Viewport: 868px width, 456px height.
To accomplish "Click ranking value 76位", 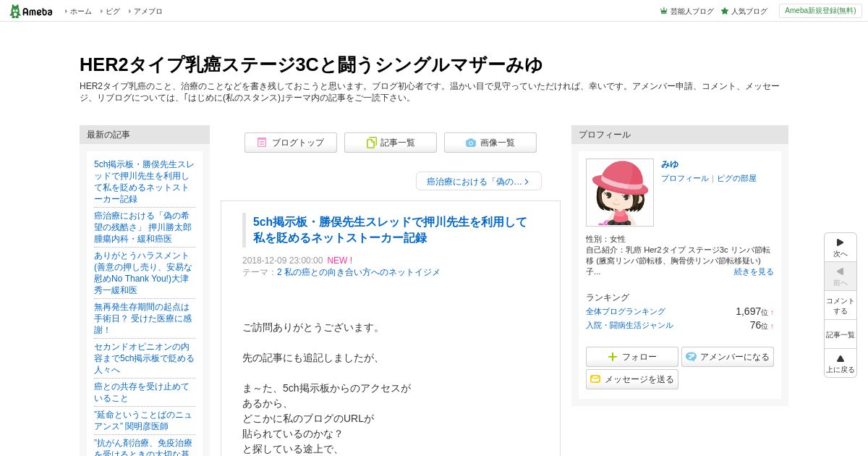I will point(761,325).
